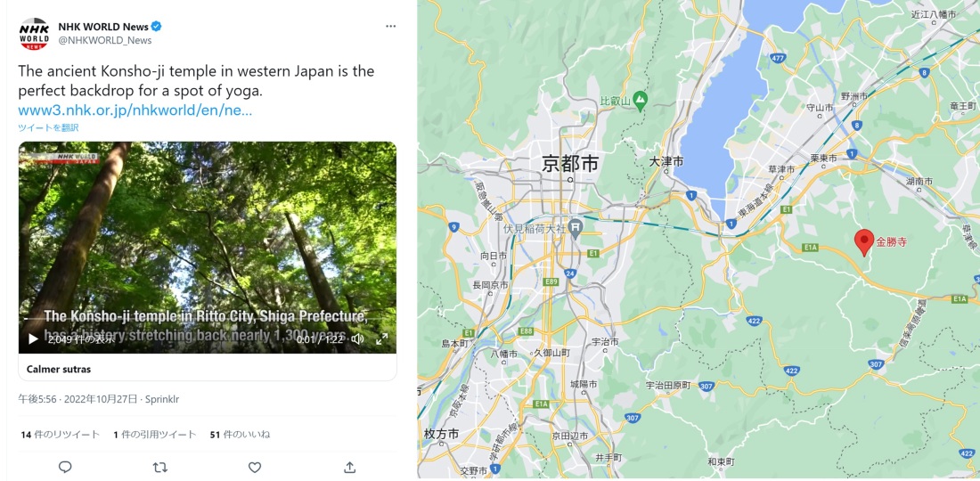Screen dimensions: 980x481
Task: Mute the video with speaker icon
Action: 357,338
